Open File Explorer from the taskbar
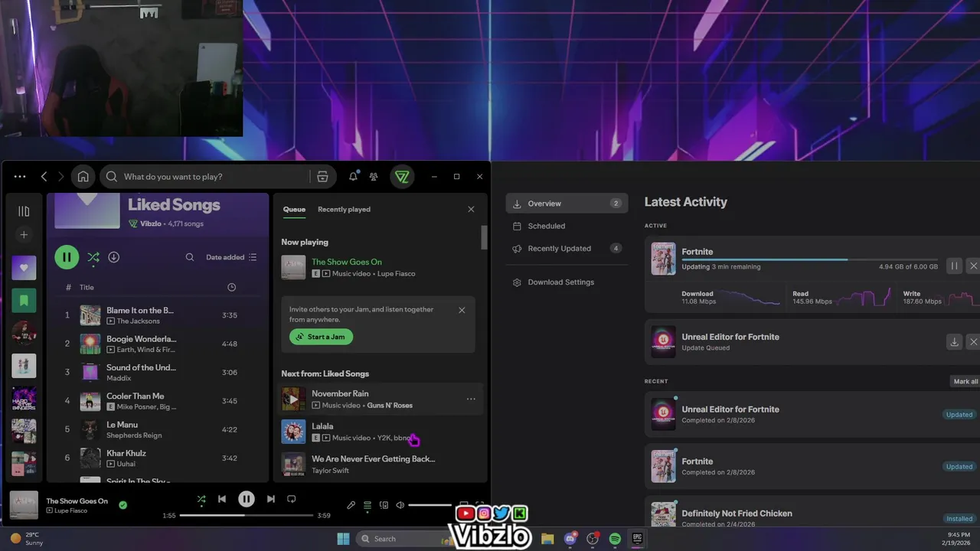The height and width of the screenshot is (551, 980). (x=547, y=539)
